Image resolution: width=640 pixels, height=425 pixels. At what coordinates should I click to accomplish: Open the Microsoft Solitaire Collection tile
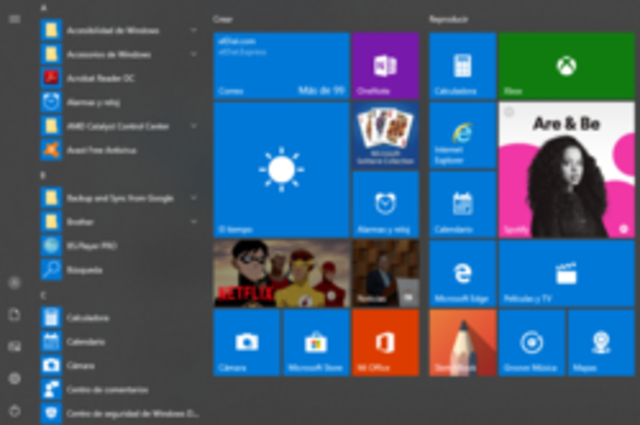coord(386,135)
